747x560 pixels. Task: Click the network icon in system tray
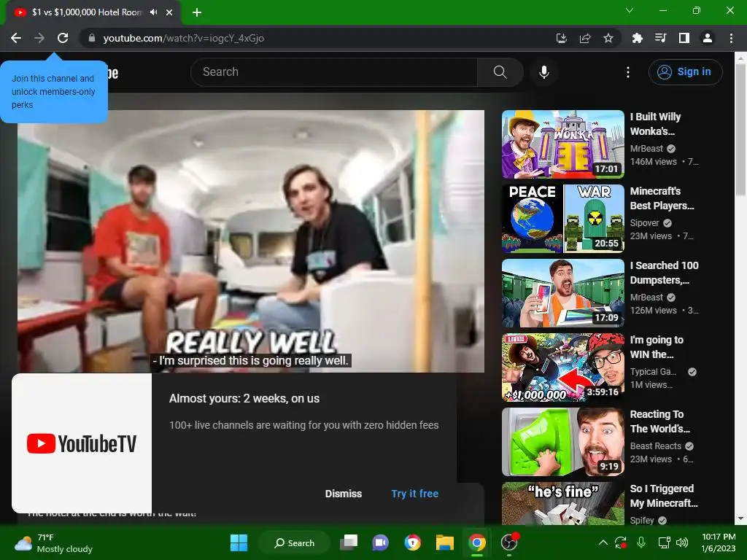[664, 542]
